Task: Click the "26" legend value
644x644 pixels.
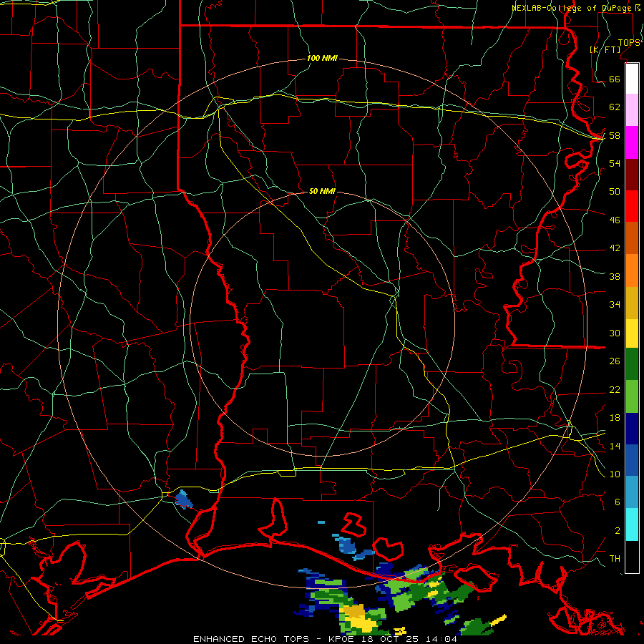Action: (x=615, y=361)
